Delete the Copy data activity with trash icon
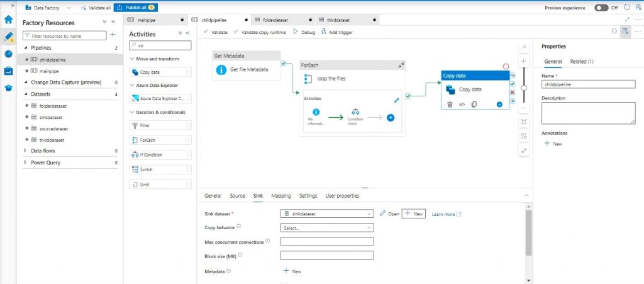Screen dimensions: 644x284 click(x=450, y=105)
